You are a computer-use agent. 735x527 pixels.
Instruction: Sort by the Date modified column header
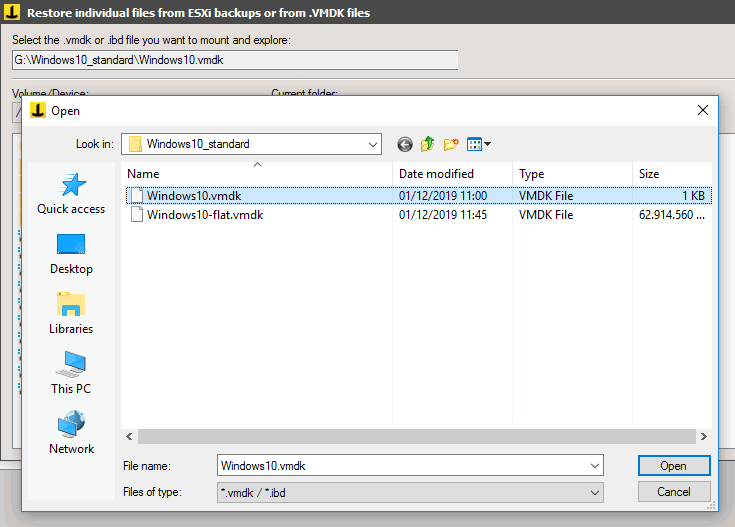pos(452,174)
